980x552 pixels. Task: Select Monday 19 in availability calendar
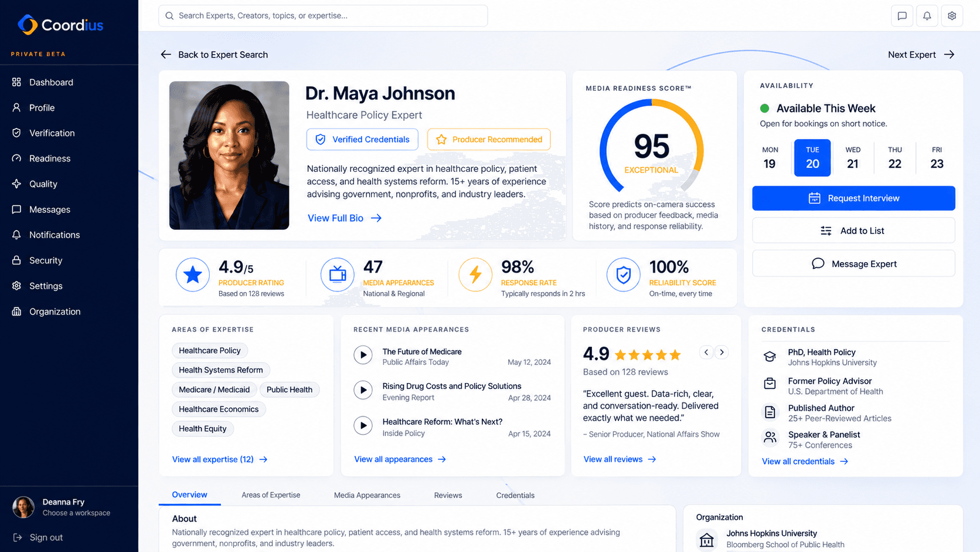[770, 158]
